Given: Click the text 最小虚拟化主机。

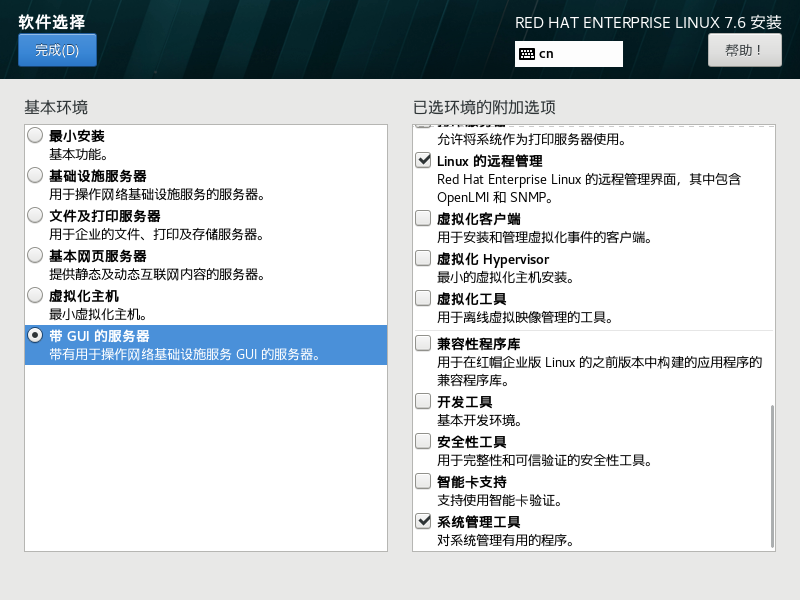Looking at the screenshot, I should tap(98, 314).
